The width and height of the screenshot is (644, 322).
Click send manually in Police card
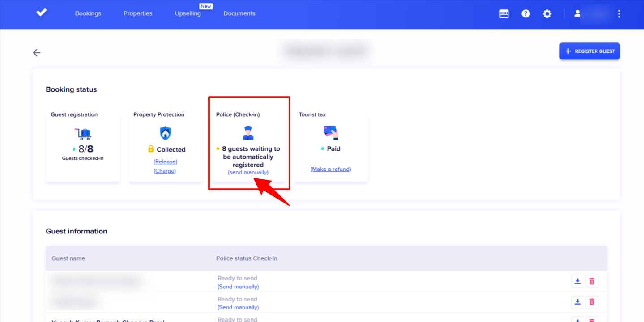(248, 172)
